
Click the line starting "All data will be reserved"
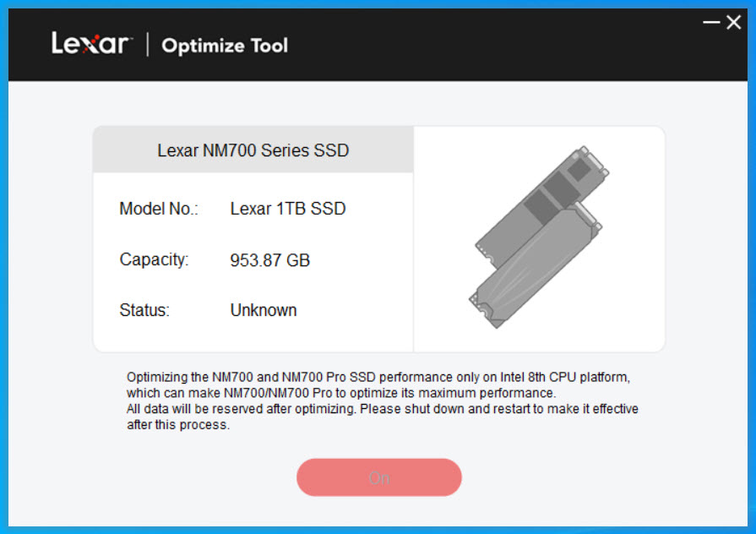coord(383,409)
